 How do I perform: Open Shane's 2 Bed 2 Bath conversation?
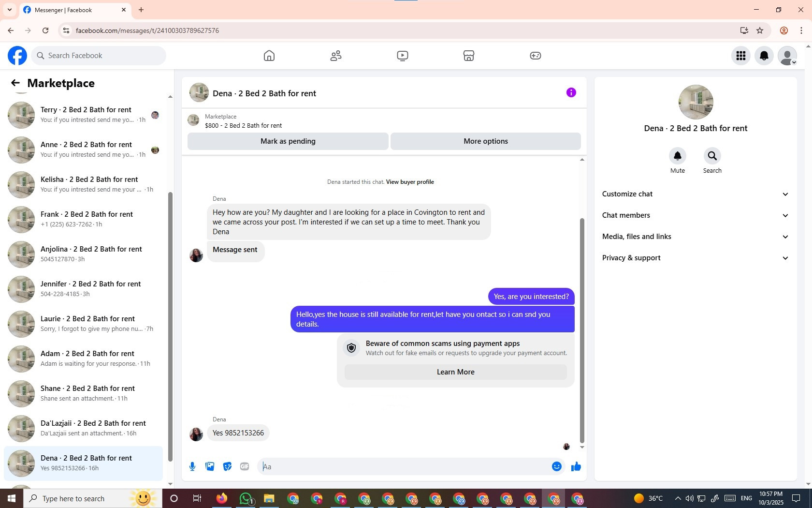(x=83, y=394)
